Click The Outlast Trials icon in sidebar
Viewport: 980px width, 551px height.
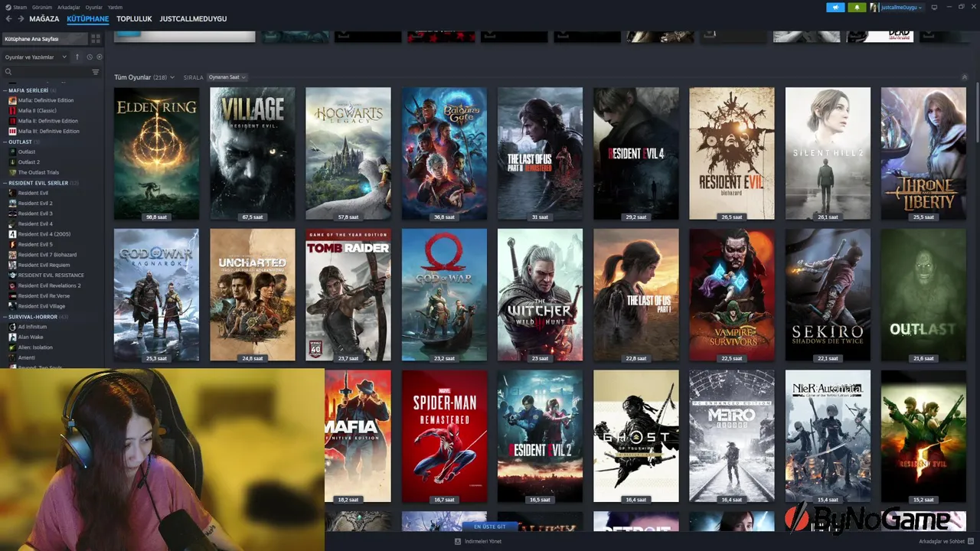click(12, 172)
